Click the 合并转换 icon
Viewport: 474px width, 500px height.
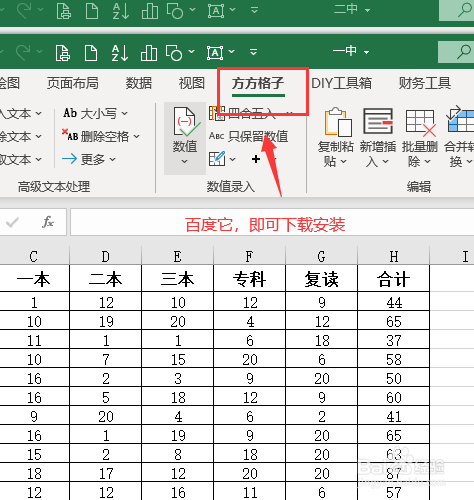point(460,119)
